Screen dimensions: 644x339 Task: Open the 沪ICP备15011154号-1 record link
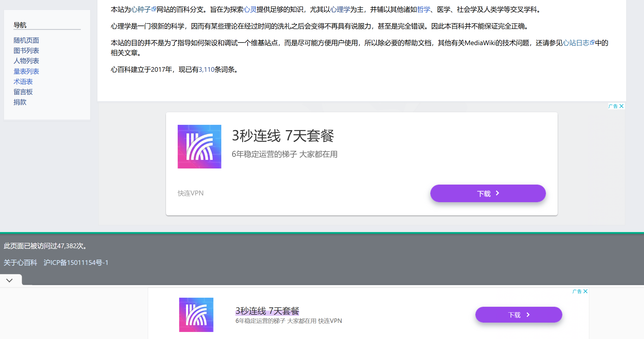[x=76, y=262]
